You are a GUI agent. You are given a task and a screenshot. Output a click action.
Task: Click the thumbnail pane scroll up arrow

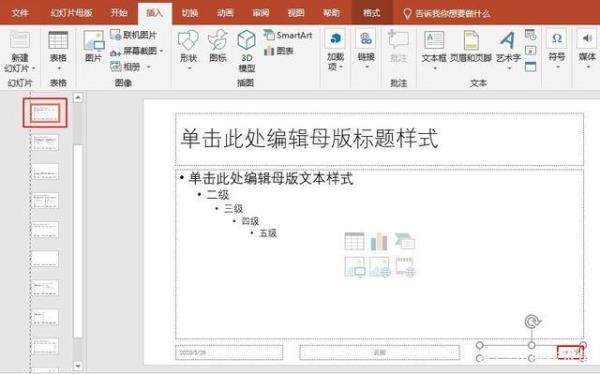click(x=78, y=98)
